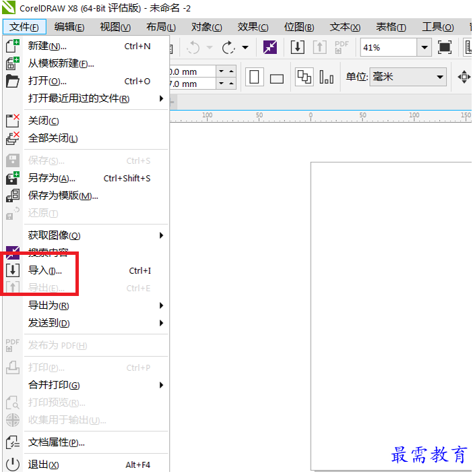Open the 表格 menu
Screen dimensions: 473x476
(x=391, y=27)
